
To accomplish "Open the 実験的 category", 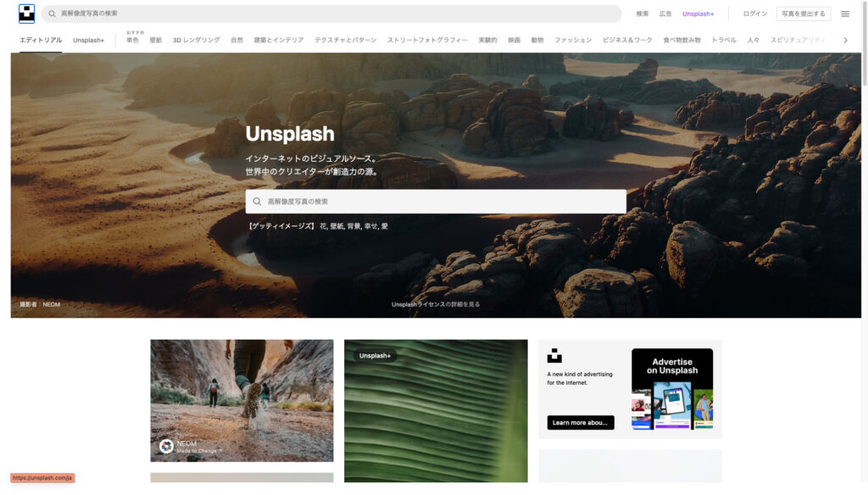I will [487, 40].
